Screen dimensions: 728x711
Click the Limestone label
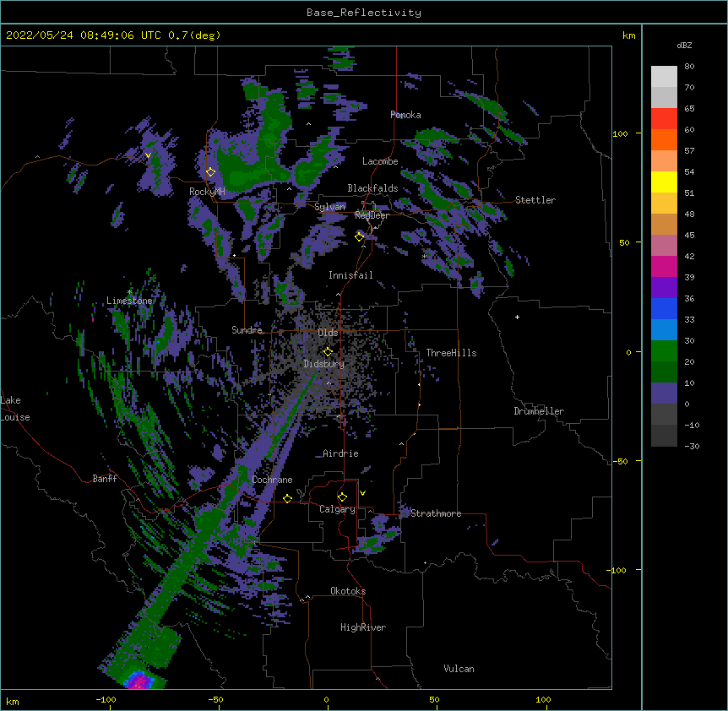point(129,301)
